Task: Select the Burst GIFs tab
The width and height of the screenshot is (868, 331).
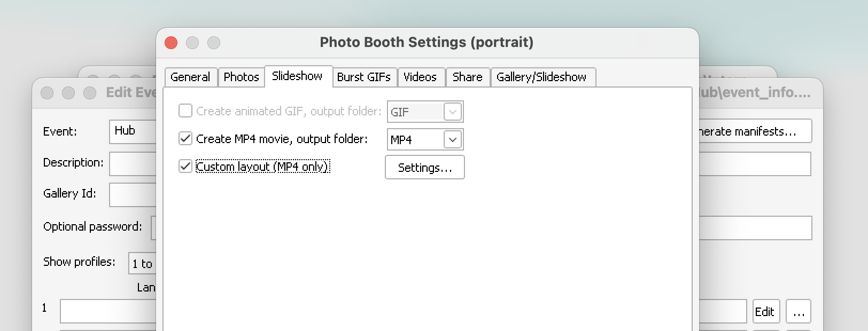Action: click(x=363, y=77)
